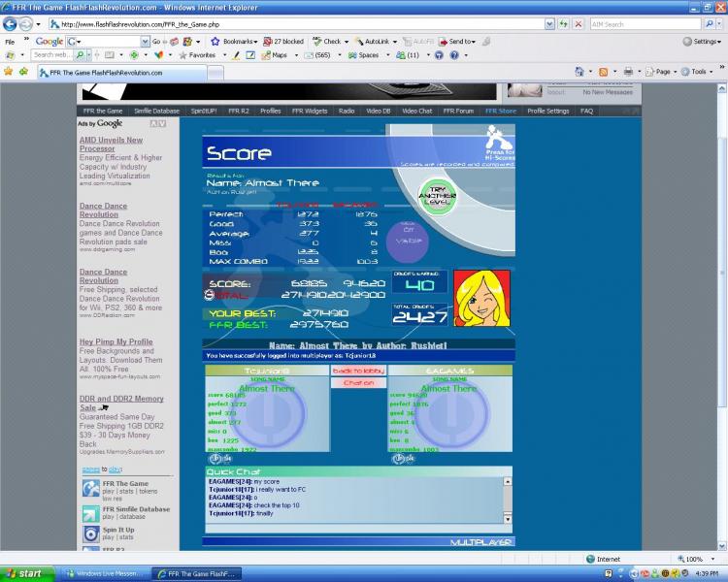Viewport: 728px width, 582px height.
Task: Click the back to lobby button
Action: click(x=358, y=371)
